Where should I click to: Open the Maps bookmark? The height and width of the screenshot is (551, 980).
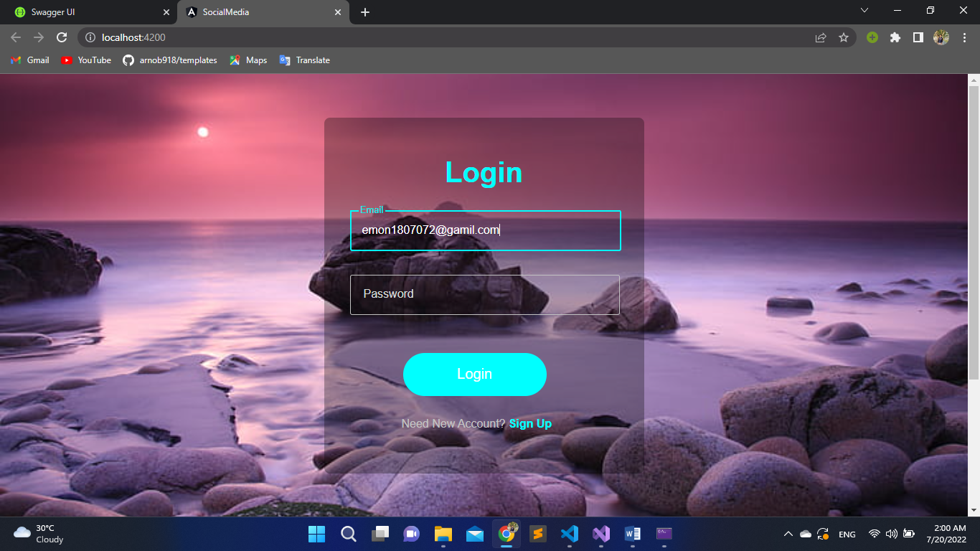tap(248, 60)
